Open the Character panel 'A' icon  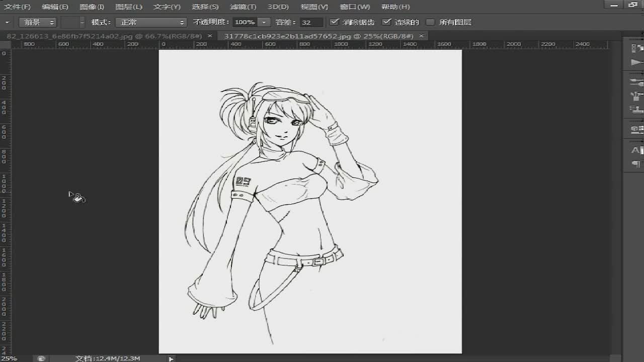[637, 150]
